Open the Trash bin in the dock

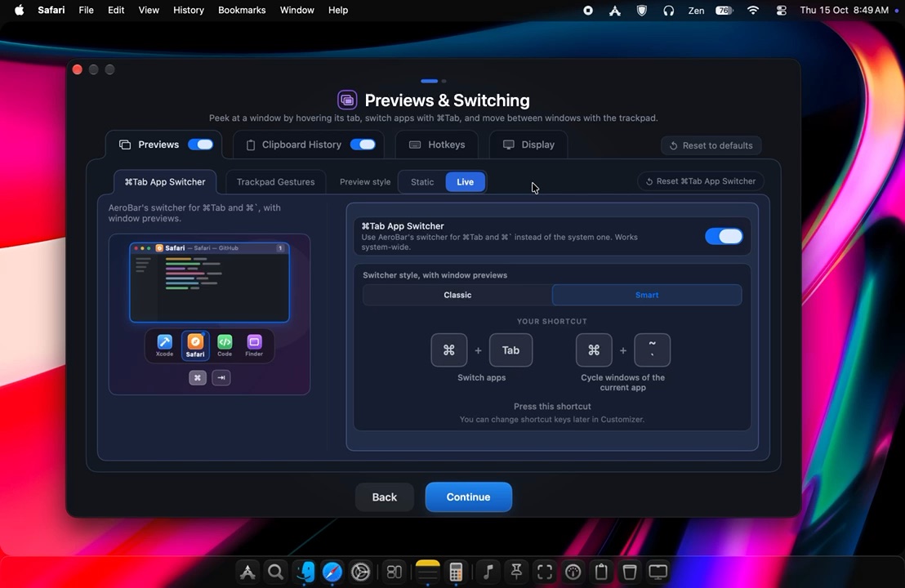(x=630, y=572)
